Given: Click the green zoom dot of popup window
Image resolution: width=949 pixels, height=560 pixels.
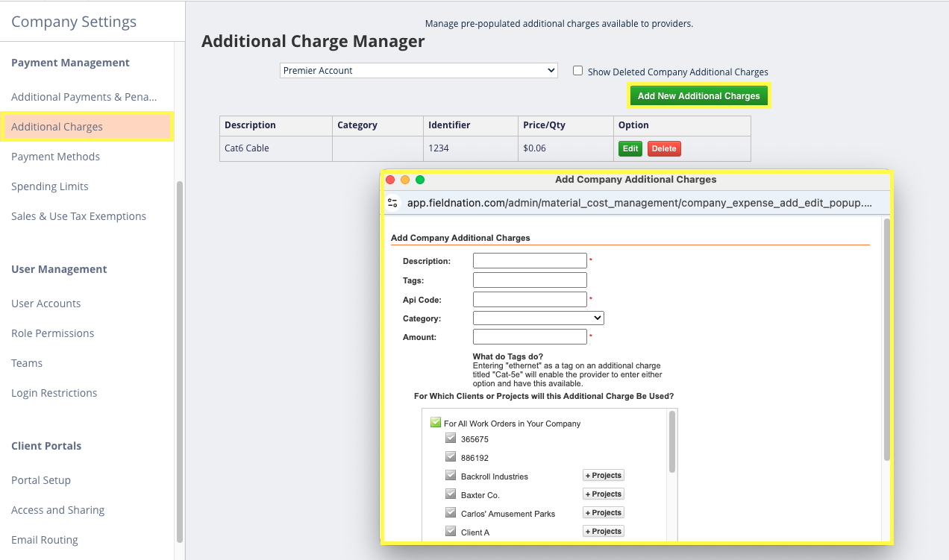Looking at the screenshot, I should coord(420,180).
